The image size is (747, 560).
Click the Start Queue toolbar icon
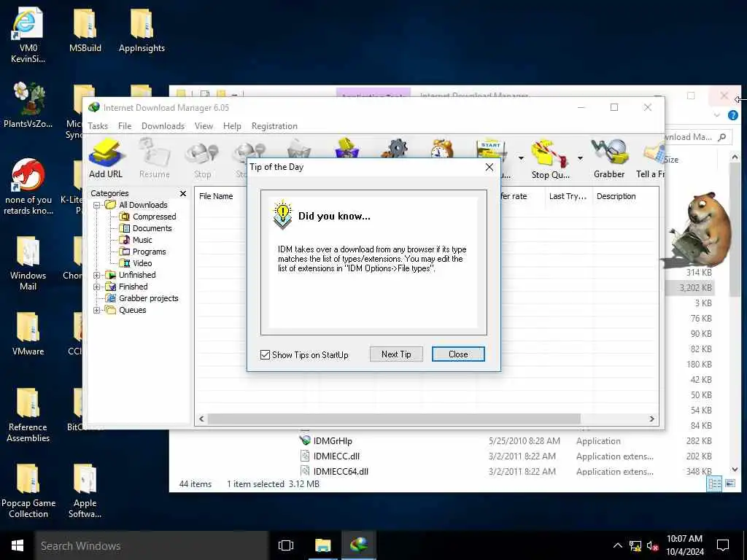pos(491,148)
